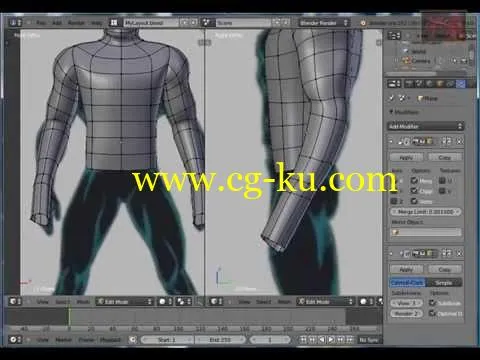Click the scene browse icon in top bar
This screenshot has width=480, height=360.
point(207,23)
